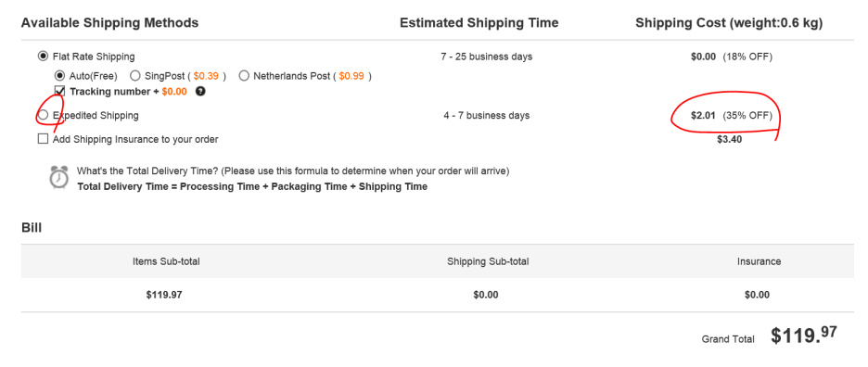Click the Expedited $2.01 shipping cost

click(703, 116)
